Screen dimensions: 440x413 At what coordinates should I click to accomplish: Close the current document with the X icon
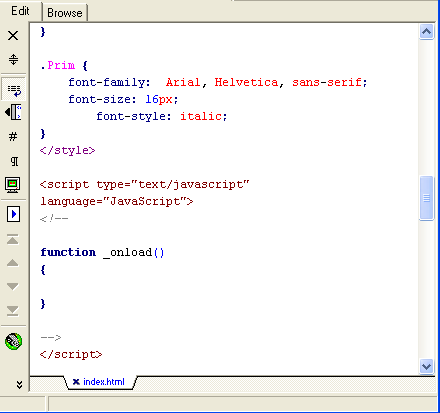[x=13, y=35]
